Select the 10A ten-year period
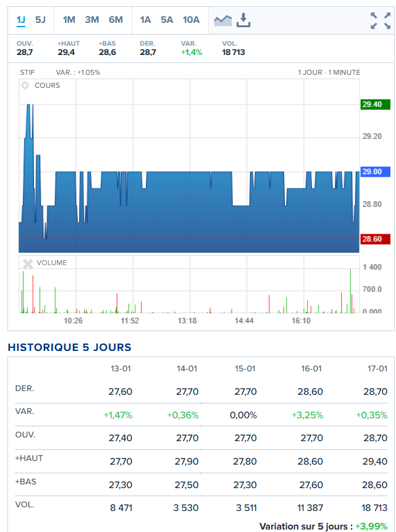 pyautogui.click(x=191, y=20)
